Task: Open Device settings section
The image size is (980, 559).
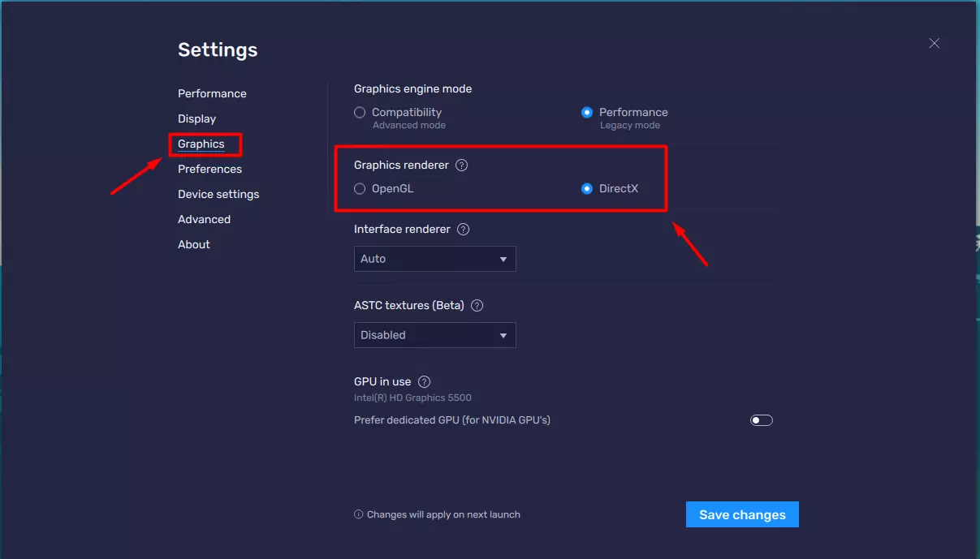Action: pos(218,194)
